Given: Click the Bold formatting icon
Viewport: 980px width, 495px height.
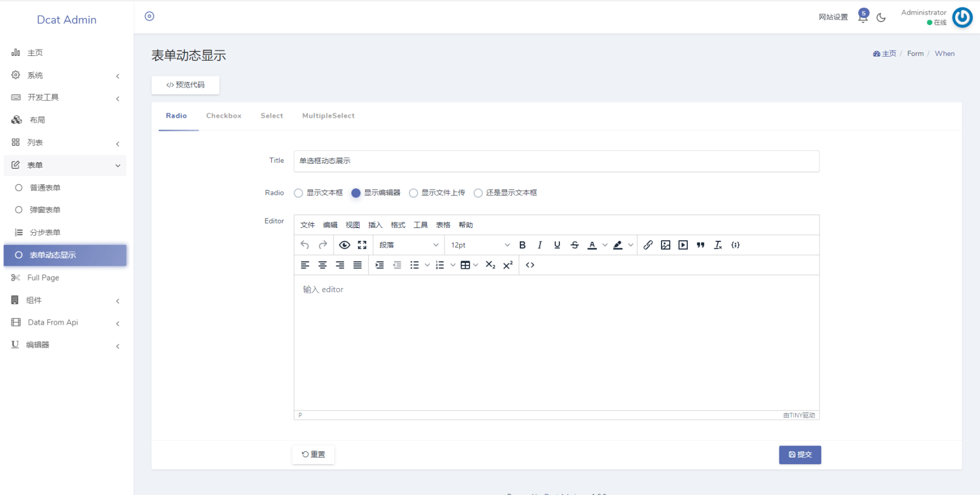Looking at the screenshot, I should point(522,245).
